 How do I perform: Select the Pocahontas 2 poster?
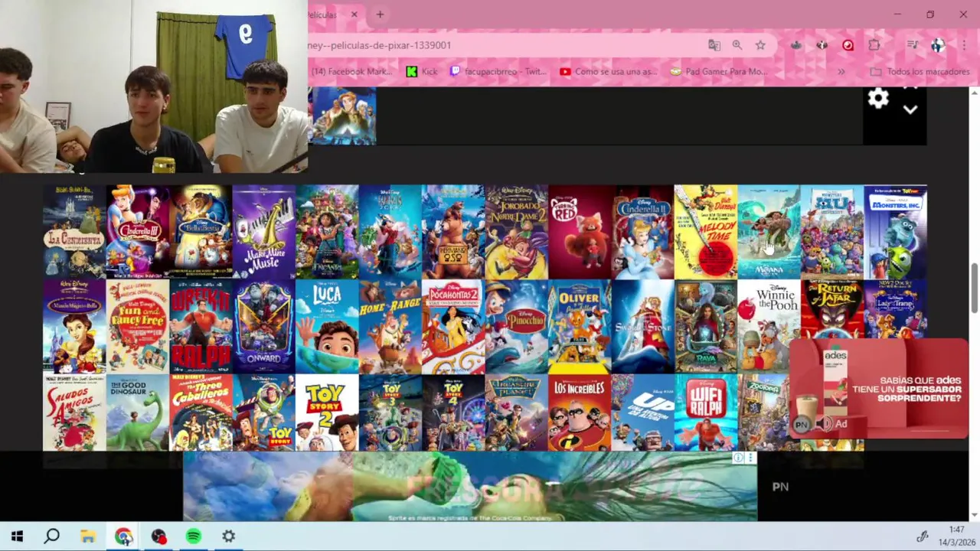pos(453,326)
